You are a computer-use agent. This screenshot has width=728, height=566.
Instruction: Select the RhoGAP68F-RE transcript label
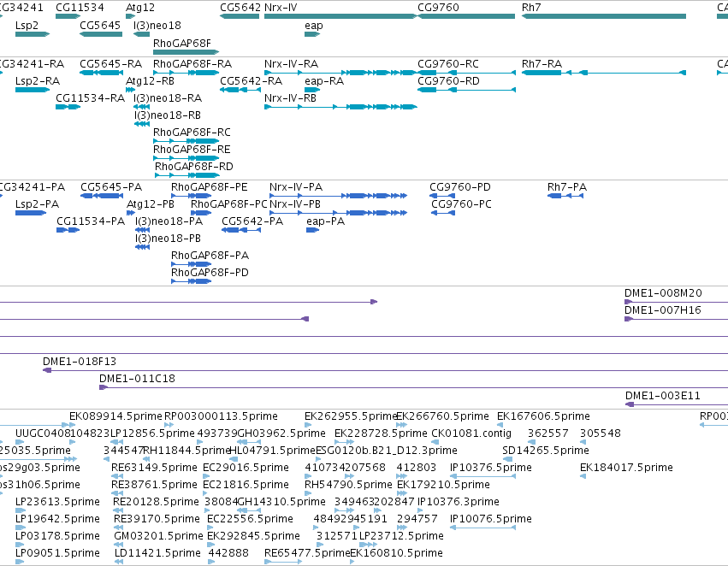click(x=192, y=150)
